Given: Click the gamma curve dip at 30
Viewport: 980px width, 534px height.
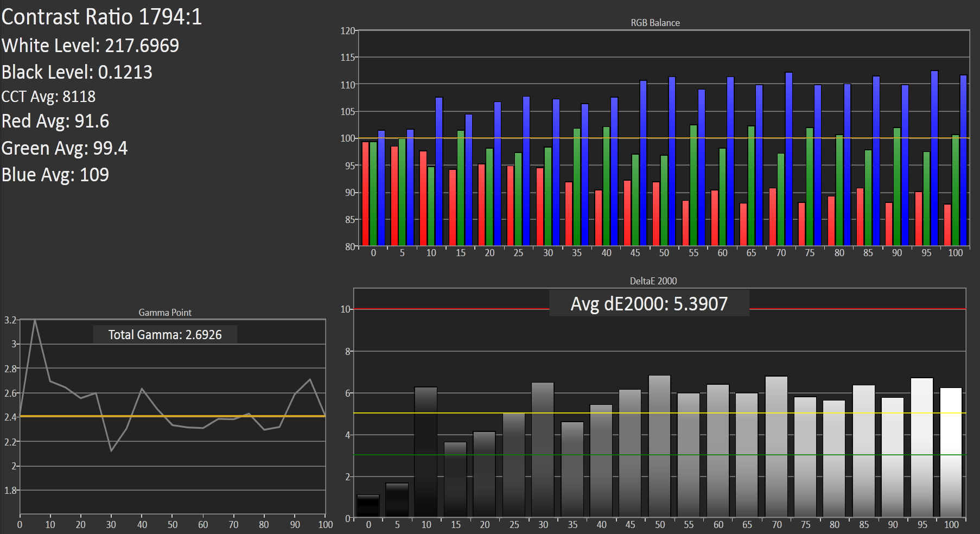Looking at the screenshot, I should tap(111, 450).
